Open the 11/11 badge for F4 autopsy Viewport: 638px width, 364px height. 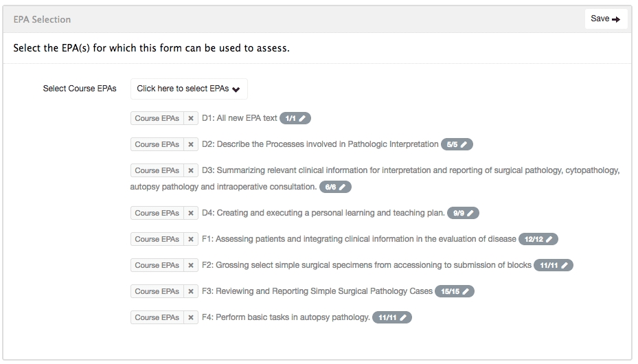coord(392,317)
